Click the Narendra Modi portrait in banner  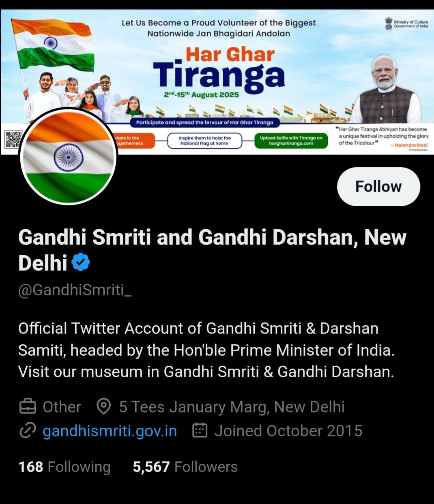click(x=385, y=89)
